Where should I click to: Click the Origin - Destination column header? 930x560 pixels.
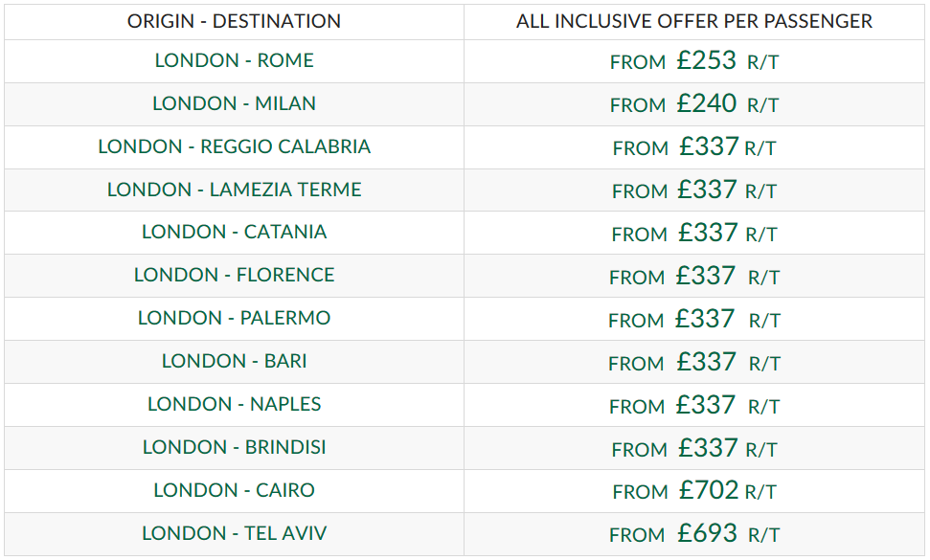pos(234,21)
